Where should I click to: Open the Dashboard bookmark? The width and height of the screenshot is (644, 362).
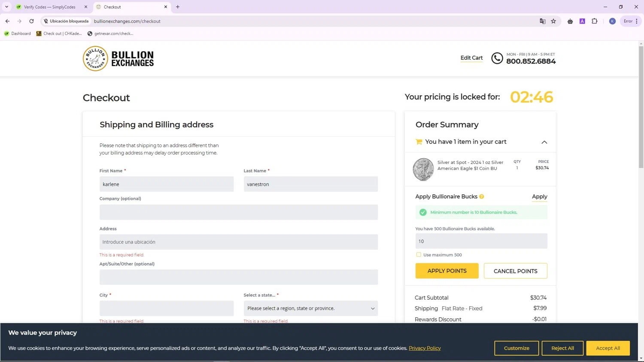click(17, 33)
